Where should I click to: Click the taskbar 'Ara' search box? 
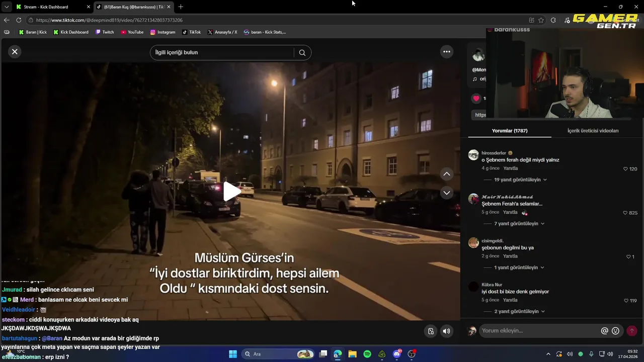[277, 354]
